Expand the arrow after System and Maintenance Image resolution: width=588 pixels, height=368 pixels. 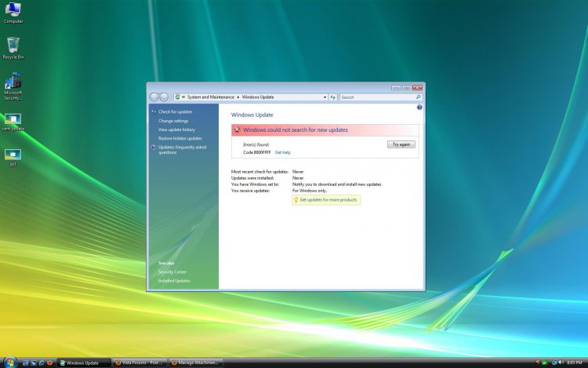[x=238, y=97]
